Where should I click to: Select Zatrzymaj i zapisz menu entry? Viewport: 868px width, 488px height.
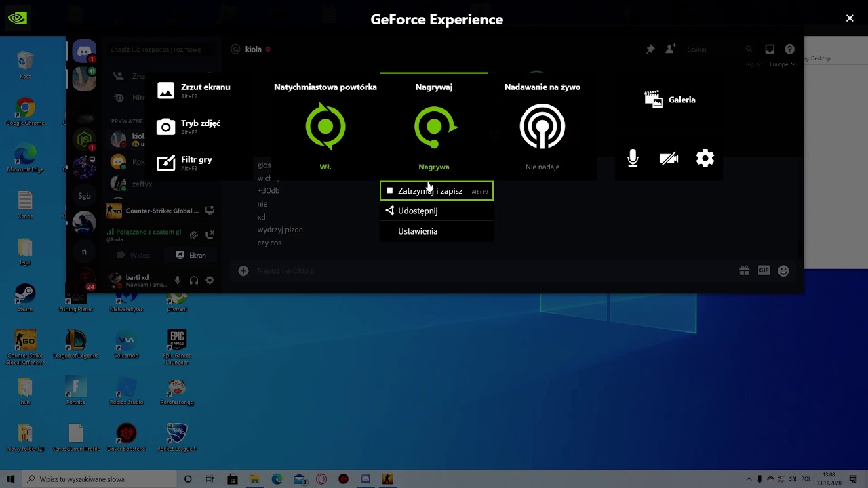click(x=437, y=191)
